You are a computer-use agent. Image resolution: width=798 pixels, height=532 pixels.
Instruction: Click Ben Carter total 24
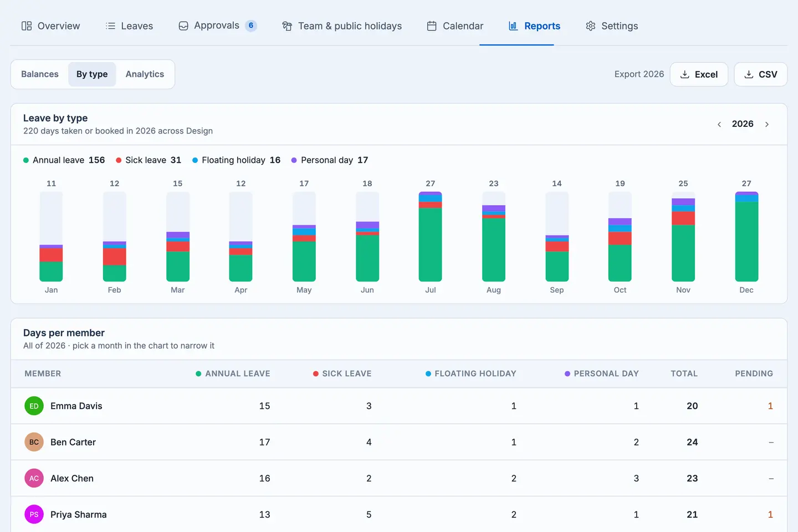692,442
